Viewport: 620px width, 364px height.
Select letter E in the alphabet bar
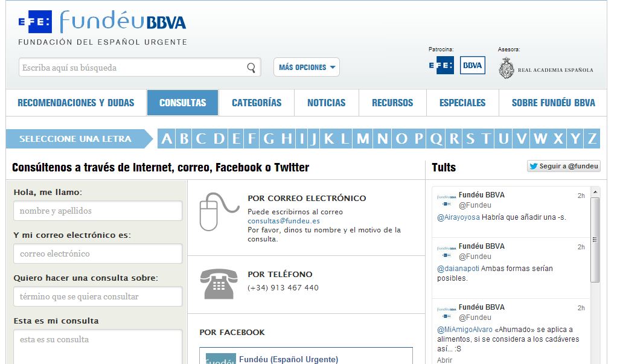[235, 139]
